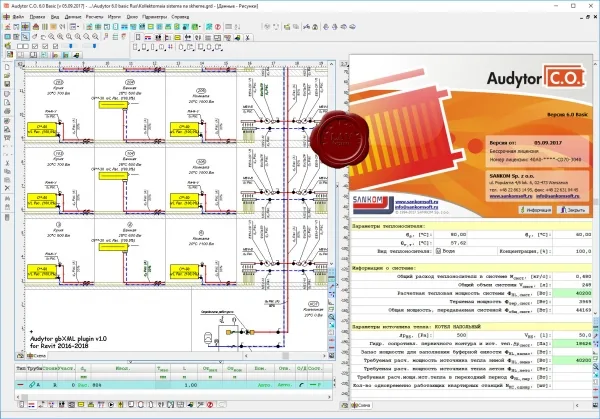Open the Расчеты menu

click(x=94, y=17)
